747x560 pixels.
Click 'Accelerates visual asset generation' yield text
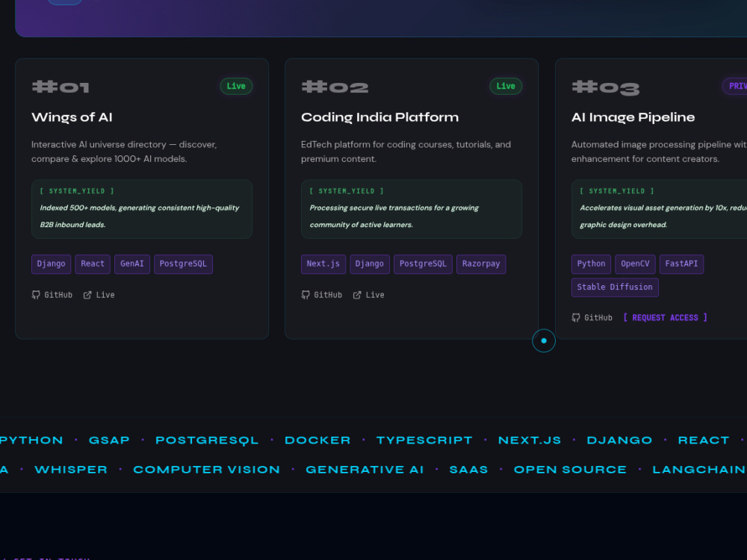[663, 217]
